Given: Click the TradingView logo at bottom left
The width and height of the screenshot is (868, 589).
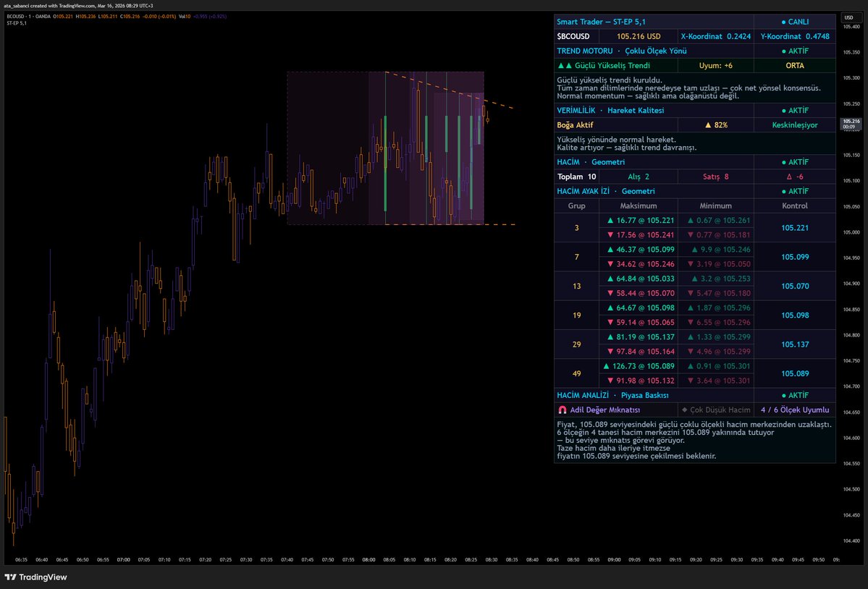Looking at the screenshot, I should 35,577.
